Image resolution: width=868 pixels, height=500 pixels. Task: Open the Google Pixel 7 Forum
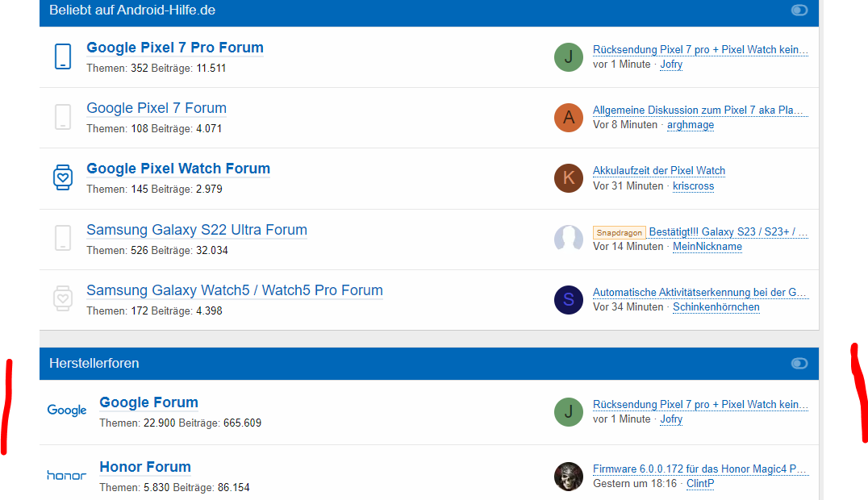pyautogui.click(x=156, y=108)
